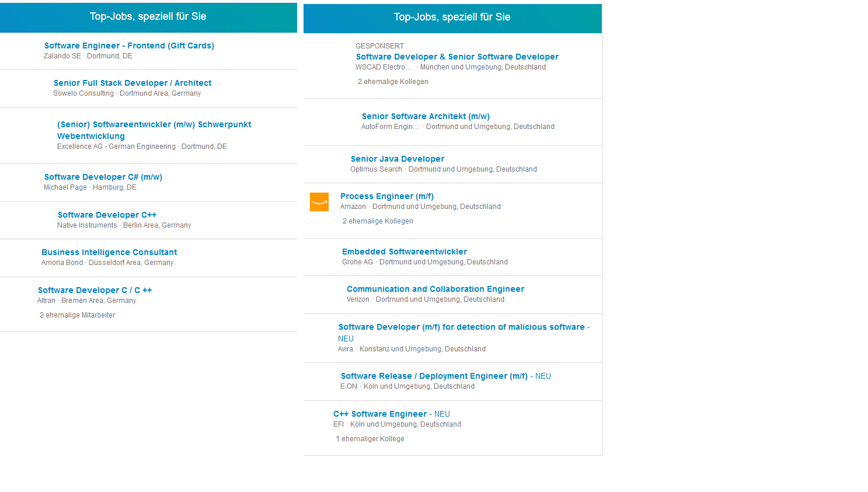Screen dimensions: 868x492
Task: Click the right Top-Jobs, speziell für Sie header
Action: [x=452, y=18]
